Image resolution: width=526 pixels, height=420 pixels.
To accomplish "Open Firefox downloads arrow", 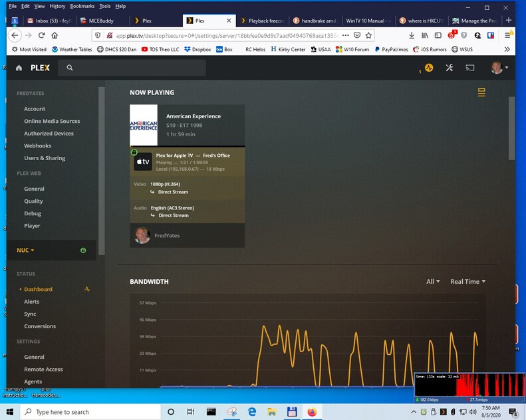I will pyautogui.click(x=412, y=35).
